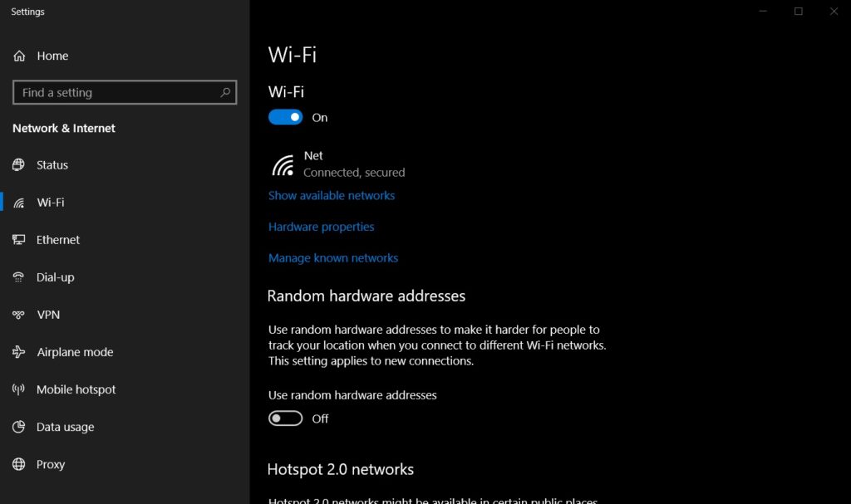Click the Ethernet adapter icon
This screenshot has width=851, height=504.
pos(18,239)
